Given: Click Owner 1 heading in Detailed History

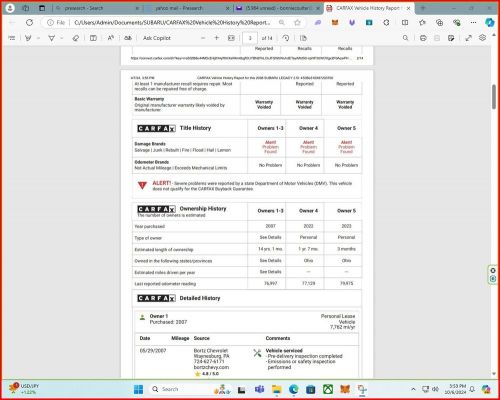Looking at the screenshot, I should (159, 316).
